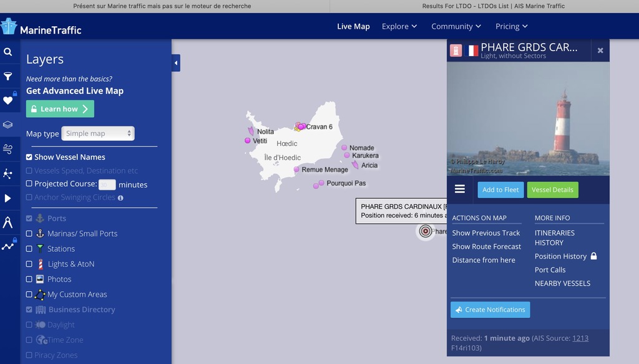
Task: Click the Projected Course minutes input field
Action: coord(107,184)
